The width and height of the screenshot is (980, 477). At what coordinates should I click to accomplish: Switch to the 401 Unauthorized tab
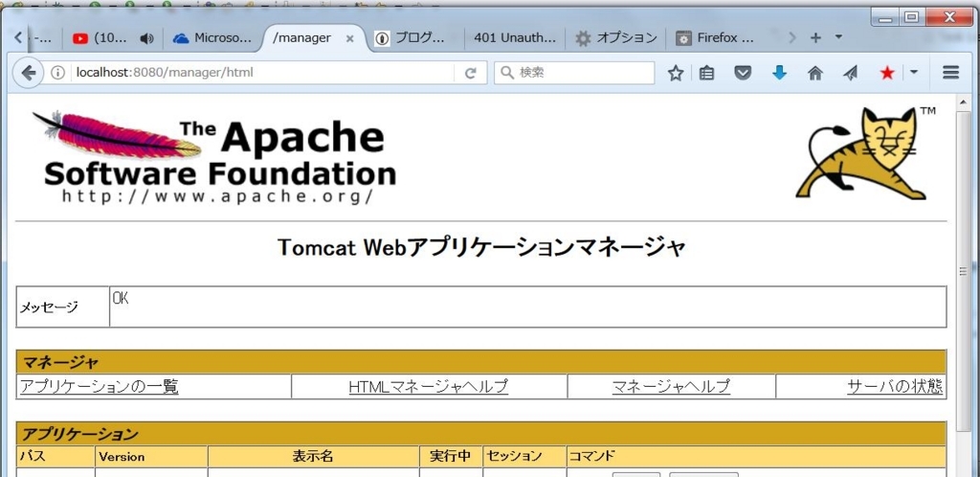point(514,38)
